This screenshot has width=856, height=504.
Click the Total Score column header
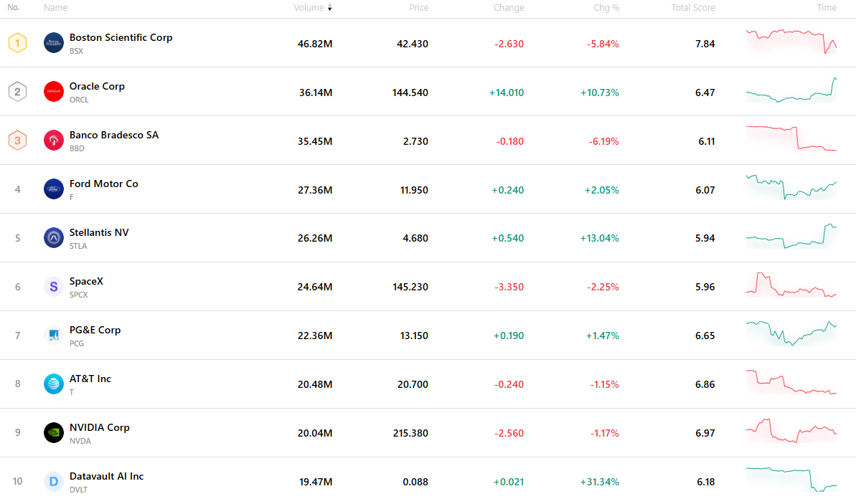click(x=693, y=8)
